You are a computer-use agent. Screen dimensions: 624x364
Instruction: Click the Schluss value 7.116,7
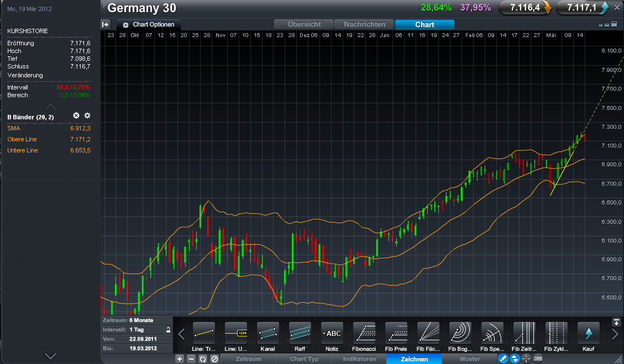[80, 66]
